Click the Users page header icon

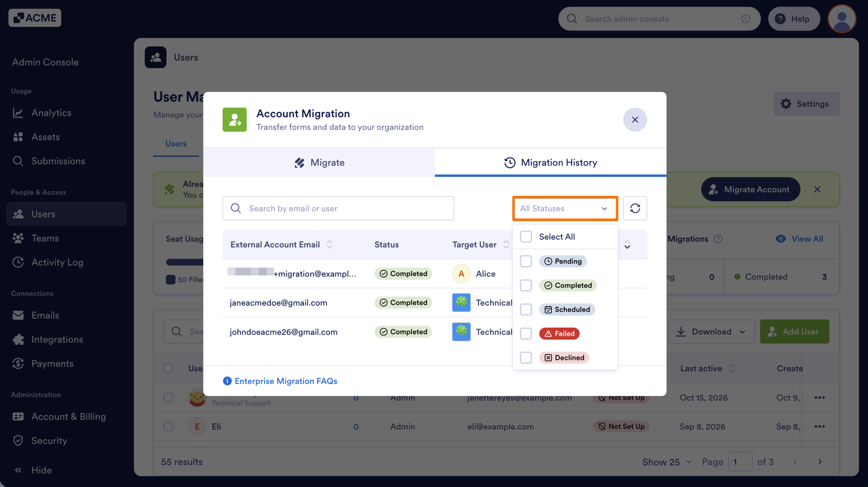[x=156, y=57]
